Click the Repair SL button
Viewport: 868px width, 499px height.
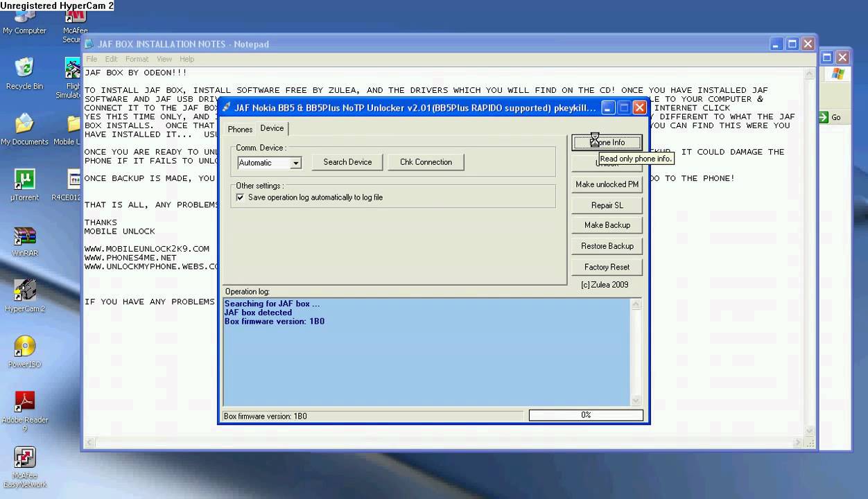point(607,205)
